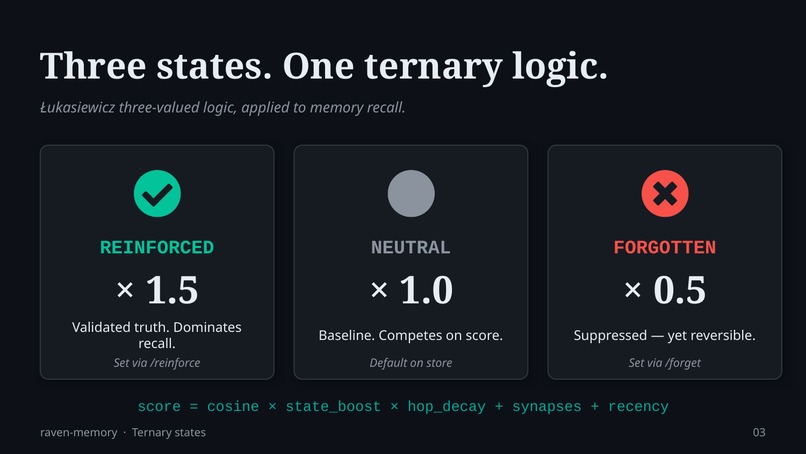Select the FORGOTTEN heading label
The height and width of the screenshot is (454, 806).
point(665,247)
